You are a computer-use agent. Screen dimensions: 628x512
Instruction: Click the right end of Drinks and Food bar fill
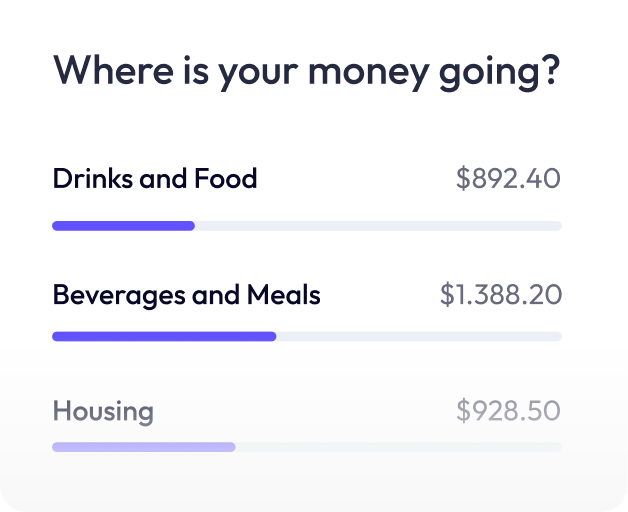click(x=191, y=226)
